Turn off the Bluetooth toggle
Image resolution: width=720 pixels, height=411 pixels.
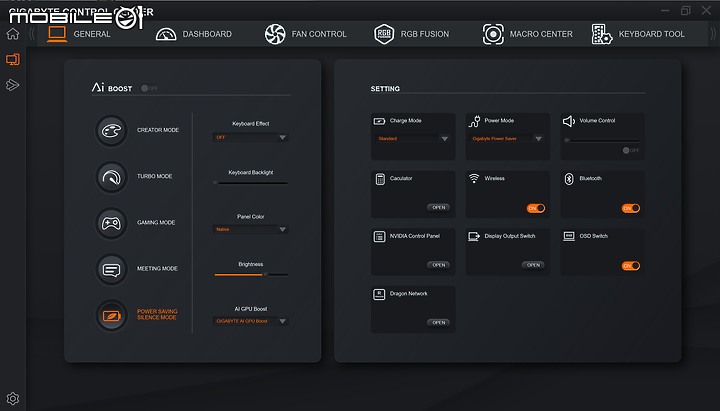point(630,208)
